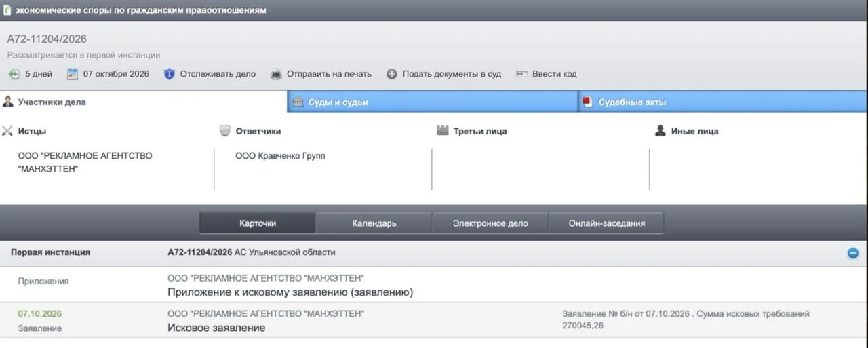
Task: Open the Электронное дело tab
Action: pos(490,223)
